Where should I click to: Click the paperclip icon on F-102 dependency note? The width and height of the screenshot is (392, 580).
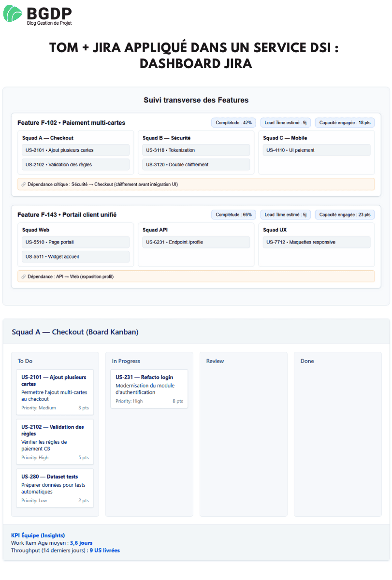point(23,184)
